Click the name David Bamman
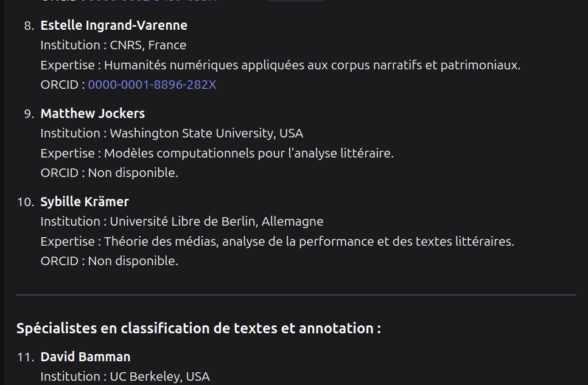The width and height of the screenshot is (588, 385). [x=85, y=357]
